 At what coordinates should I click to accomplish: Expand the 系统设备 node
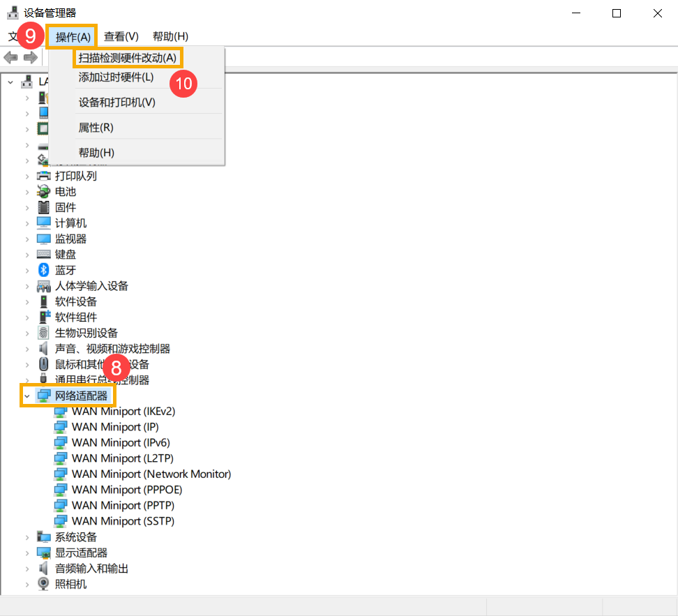point(27,536)
